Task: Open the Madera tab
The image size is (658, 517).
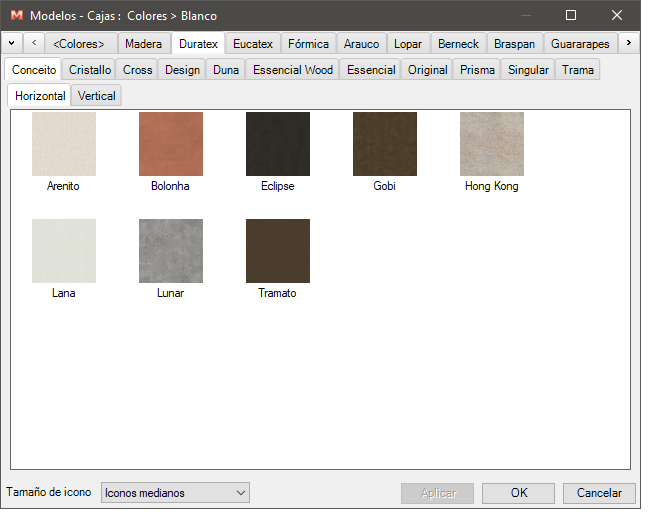Action: [143, 44]
